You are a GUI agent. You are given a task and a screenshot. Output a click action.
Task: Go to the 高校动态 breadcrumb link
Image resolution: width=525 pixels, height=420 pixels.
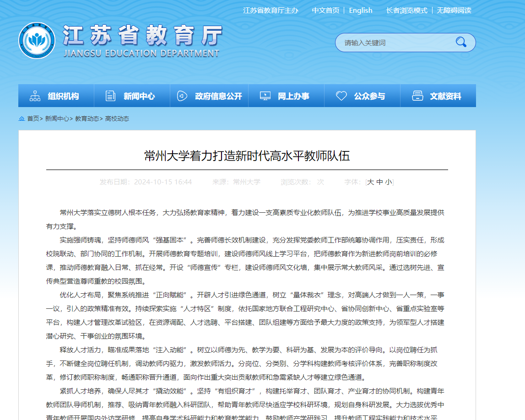click(x=117, y=118)
